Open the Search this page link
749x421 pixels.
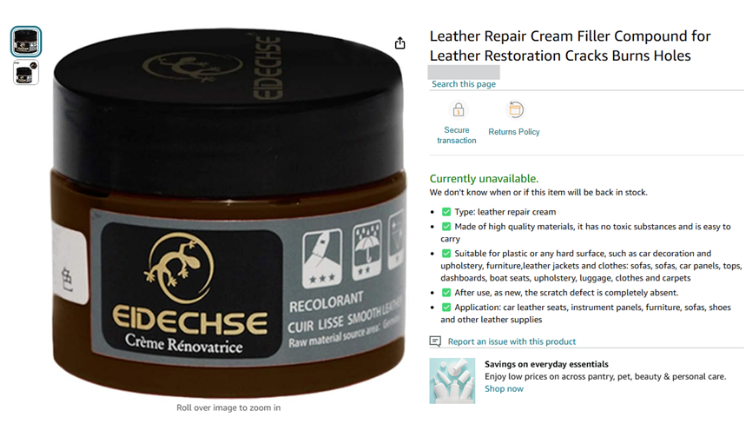tap(463, 84)
